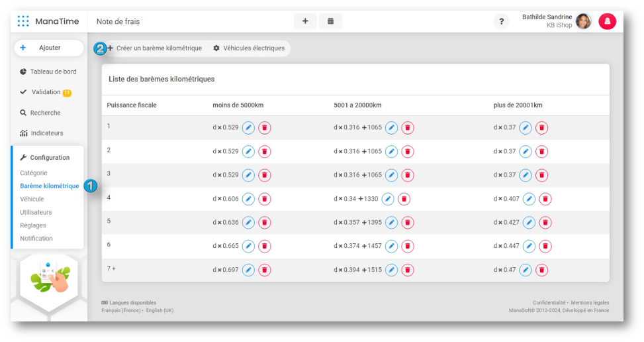
Task: Delete the d×0.394+1515 formula
Action: 408,270
